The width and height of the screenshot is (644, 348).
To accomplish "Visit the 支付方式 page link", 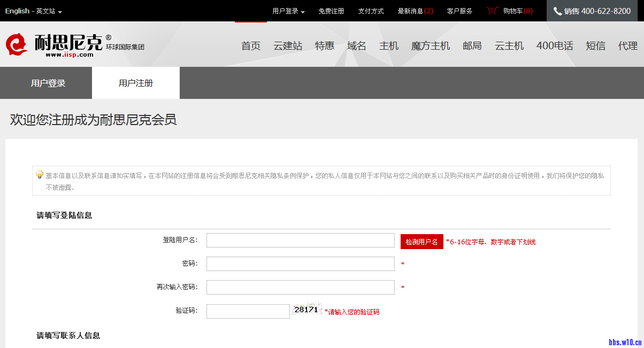I will (371, 11).
